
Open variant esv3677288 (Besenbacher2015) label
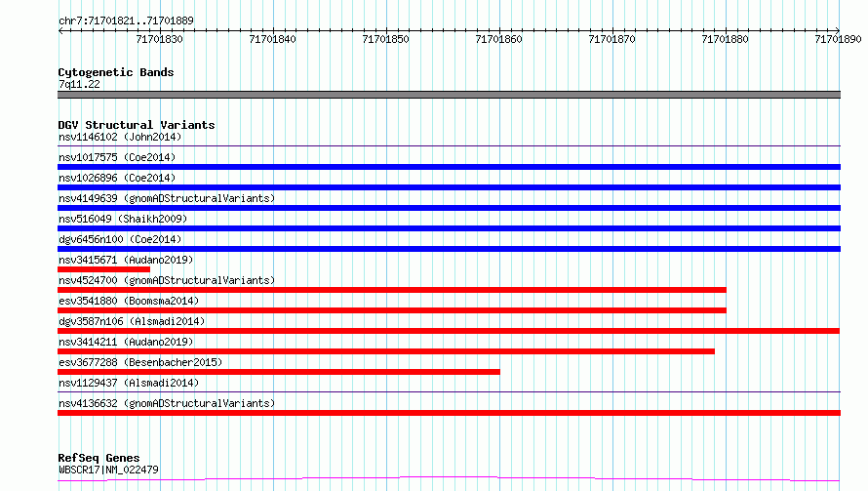(x=140, y=362)
